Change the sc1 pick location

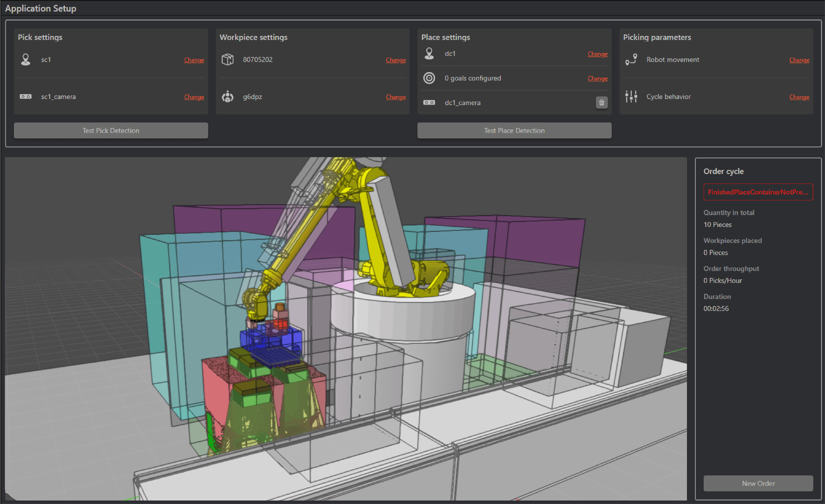pyautogui.click(x=194, y=60)
